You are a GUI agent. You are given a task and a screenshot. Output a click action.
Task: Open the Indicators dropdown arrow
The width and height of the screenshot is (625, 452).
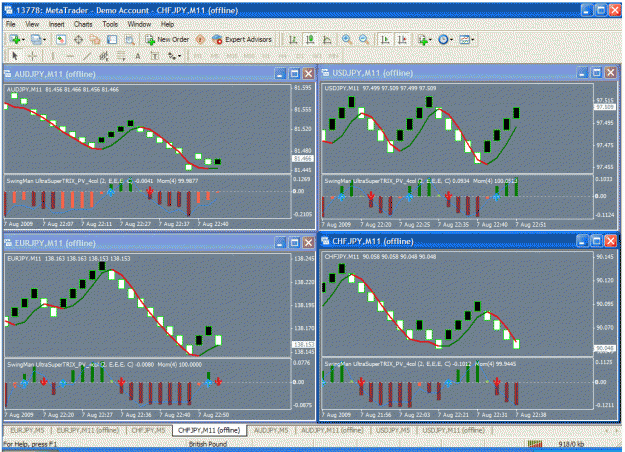click(430, 39)
